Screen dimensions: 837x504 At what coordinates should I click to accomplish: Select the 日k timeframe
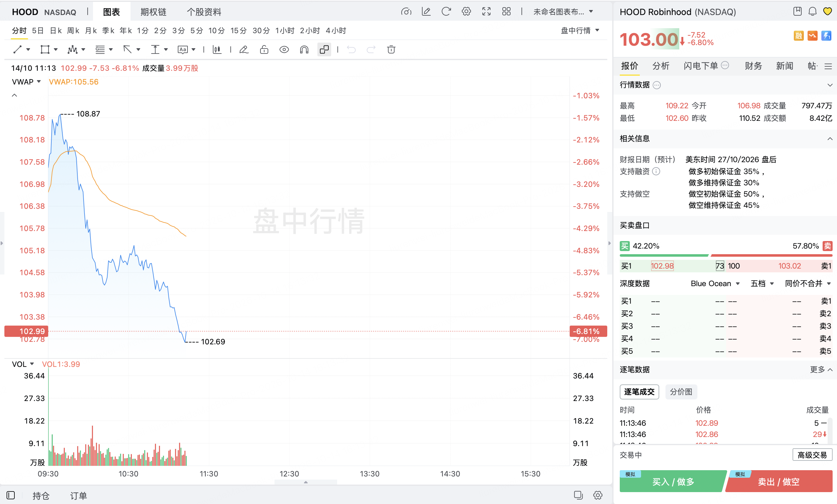(56, 31)
